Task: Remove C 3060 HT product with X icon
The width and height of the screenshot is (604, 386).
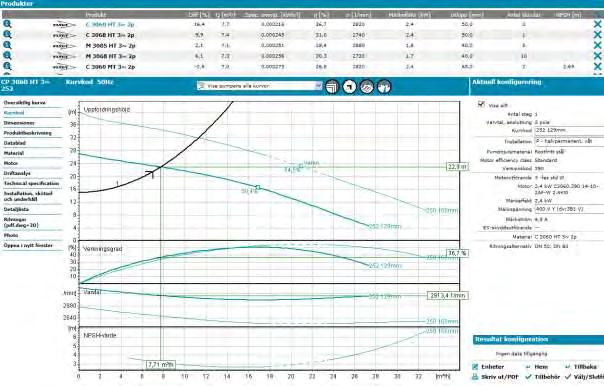Action: point(597,24)
